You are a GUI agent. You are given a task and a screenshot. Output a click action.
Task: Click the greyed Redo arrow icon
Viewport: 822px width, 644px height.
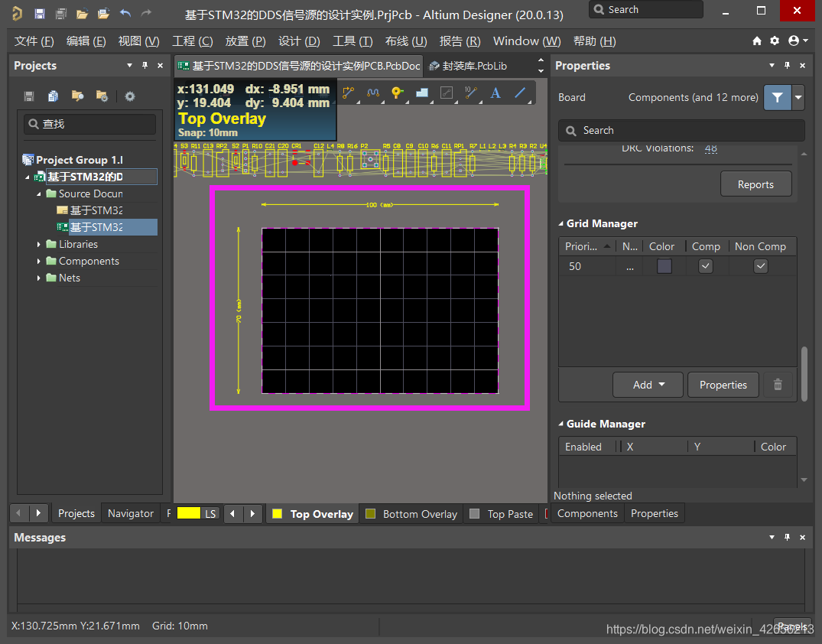pos(146,13)
